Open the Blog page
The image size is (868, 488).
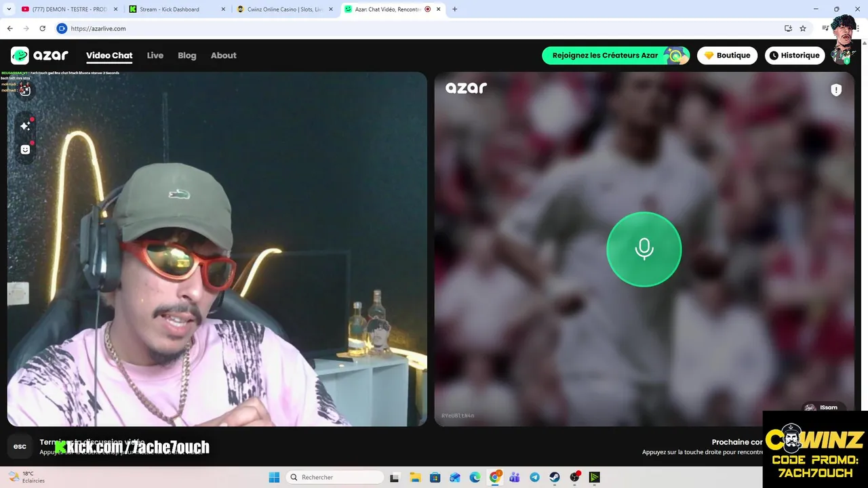point(187,56)
